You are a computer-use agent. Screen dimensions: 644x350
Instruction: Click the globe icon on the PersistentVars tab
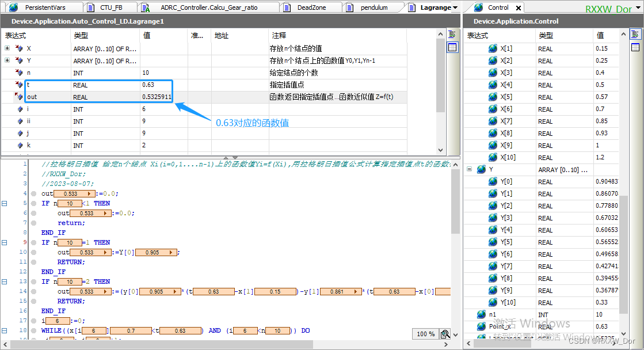[13, 8]
